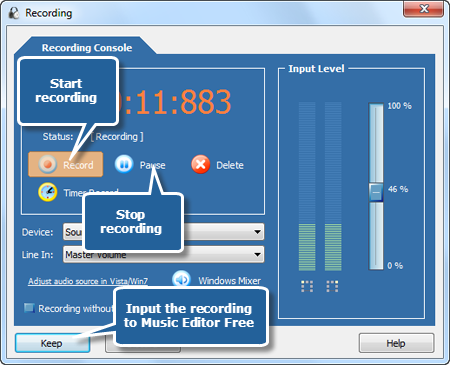
Task: Click the Delete text label
Action: (x=230, y=165)
